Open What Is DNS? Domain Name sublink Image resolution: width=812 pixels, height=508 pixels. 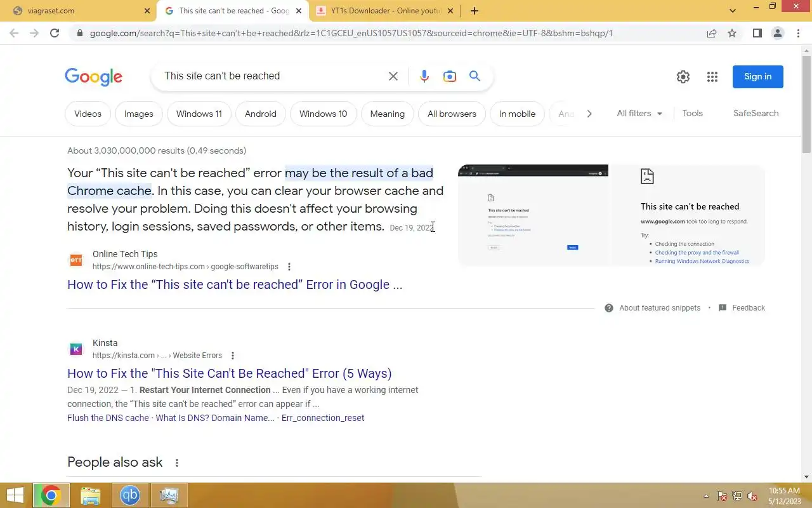click(x=215, y=418)
